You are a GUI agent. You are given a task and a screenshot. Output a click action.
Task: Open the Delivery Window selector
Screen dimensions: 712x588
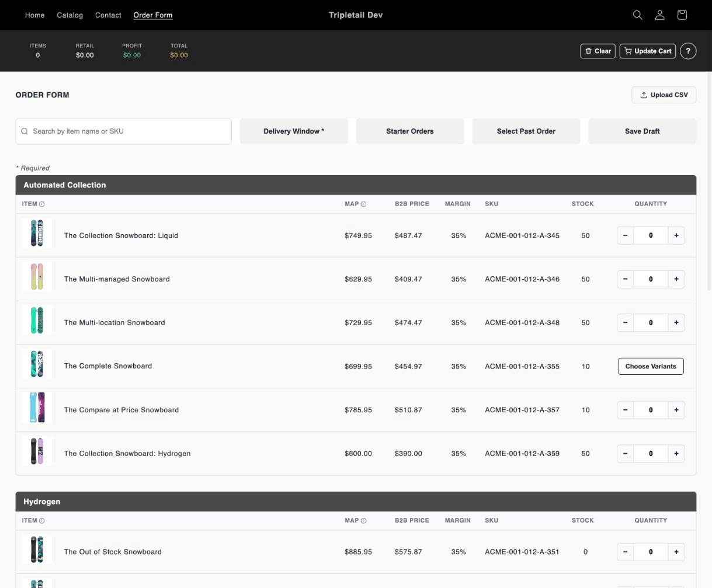[x=294, y=131]
